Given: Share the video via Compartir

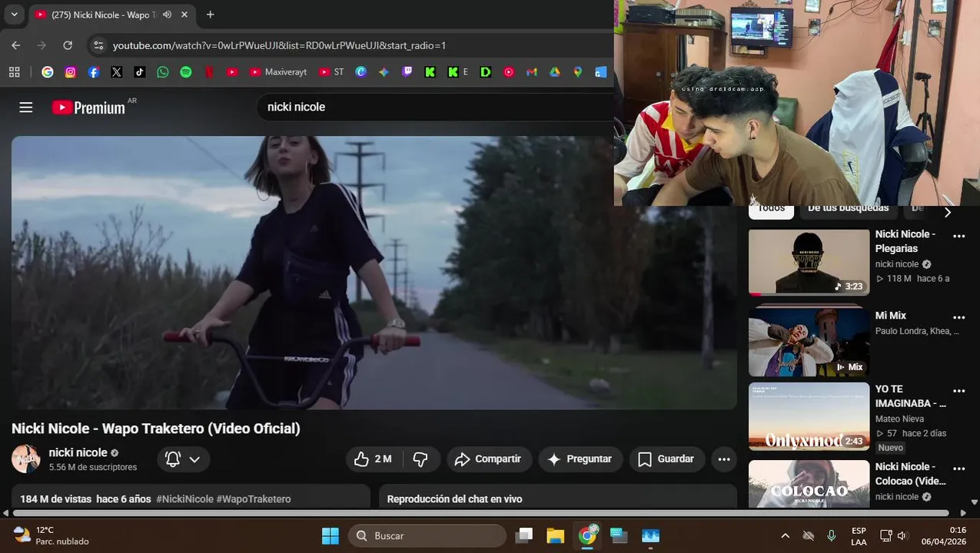Looking at the screenshot, I should 489,459.
